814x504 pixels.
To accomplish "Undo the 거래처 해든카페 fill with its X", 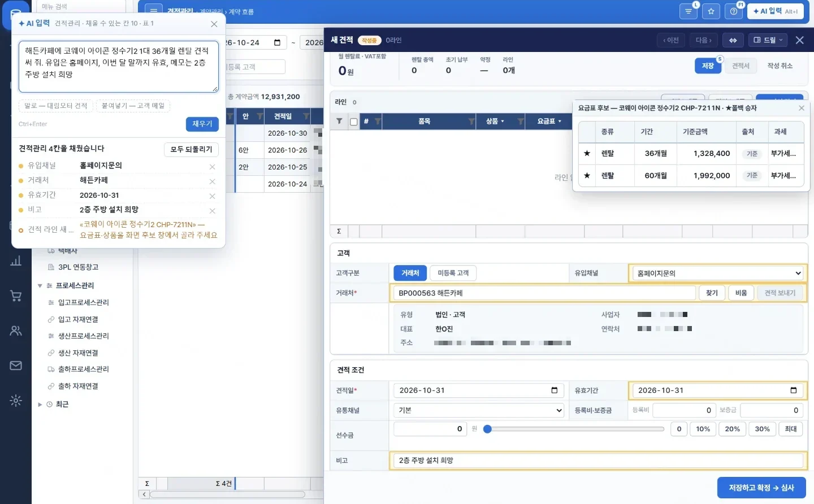I will coord(212,181).
